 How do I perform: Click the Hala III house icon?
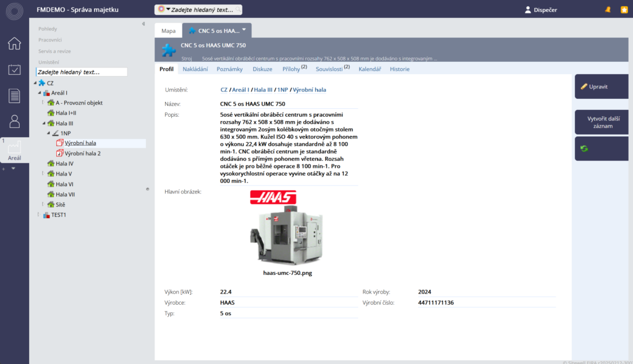[51, 123]
